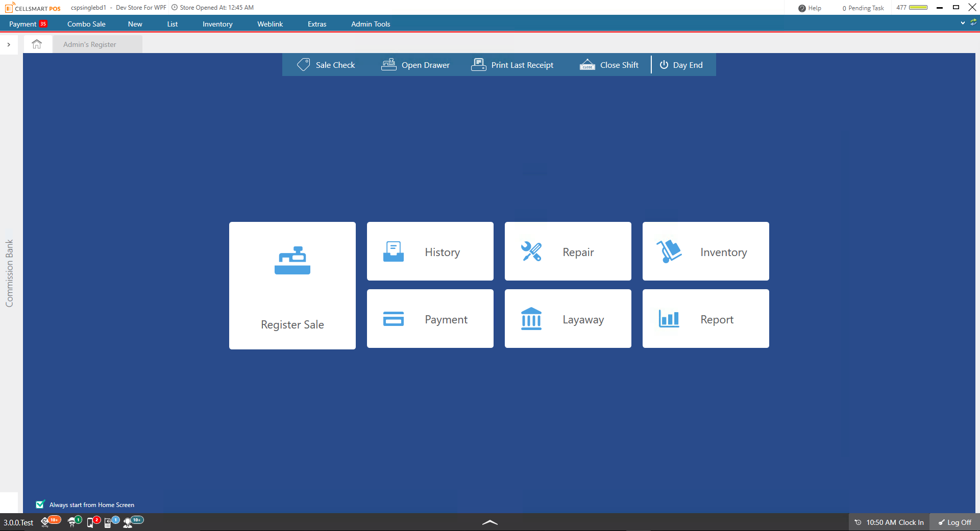Open the Layaway tile

coord(568,318)
